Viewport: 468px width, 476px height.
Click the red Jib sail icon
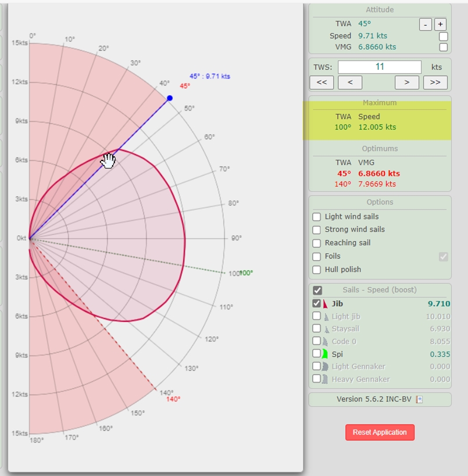coord(326,303)
